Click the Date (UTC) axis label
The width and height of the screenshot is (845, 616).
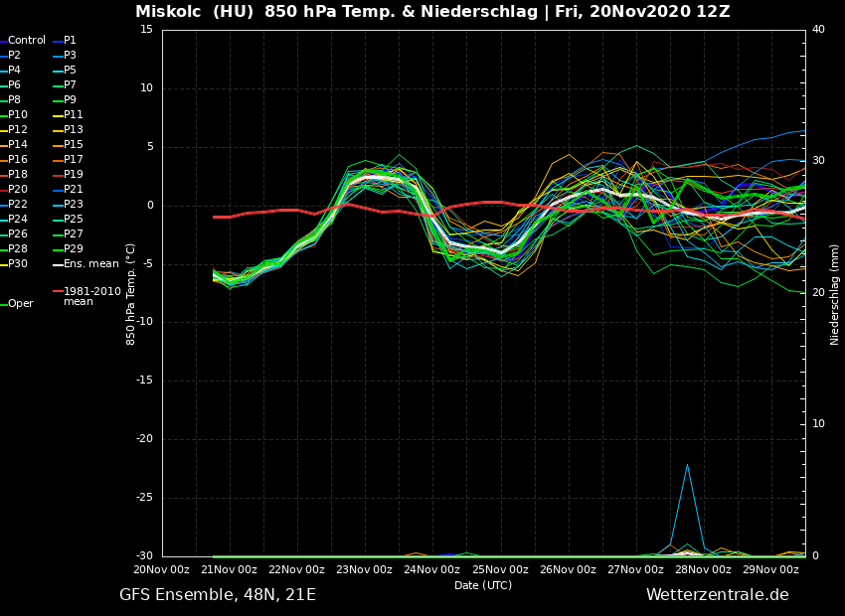click(x=483, y=585)
